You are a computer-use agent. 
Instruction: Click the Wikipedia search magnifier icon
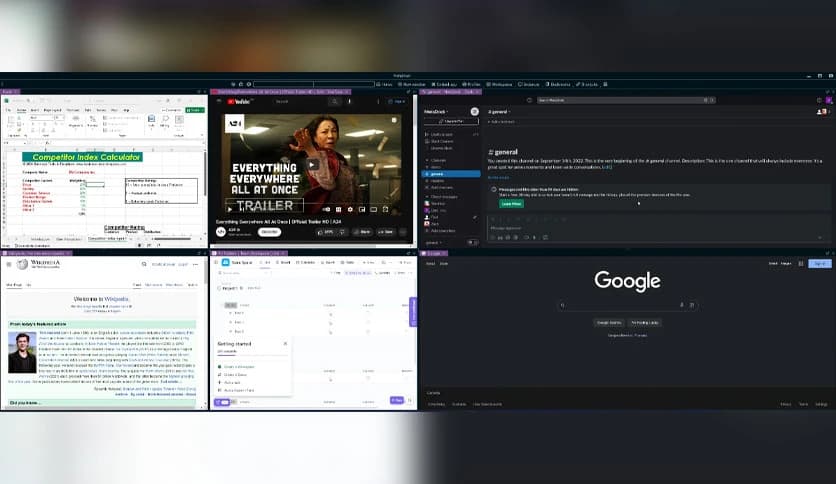click(x=144, y=264)
